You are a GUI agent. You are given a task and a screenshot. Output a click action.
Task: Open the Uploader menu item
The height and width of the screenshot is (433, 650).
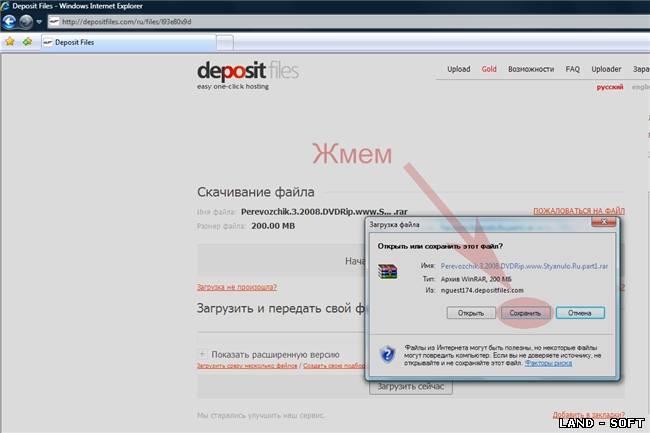606,69
